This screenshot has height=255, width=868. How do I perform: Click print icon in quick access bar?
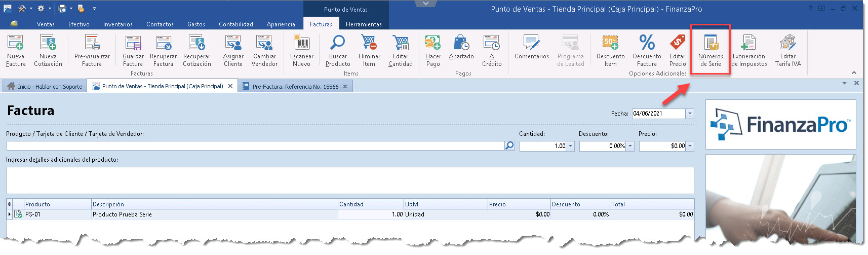click(62, 9)
